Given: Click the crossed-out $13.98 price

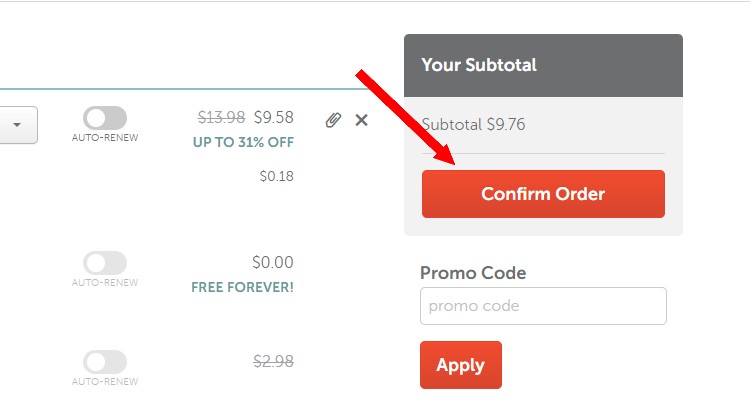Looking at the screenshot, I should click(x=221, y=117).
